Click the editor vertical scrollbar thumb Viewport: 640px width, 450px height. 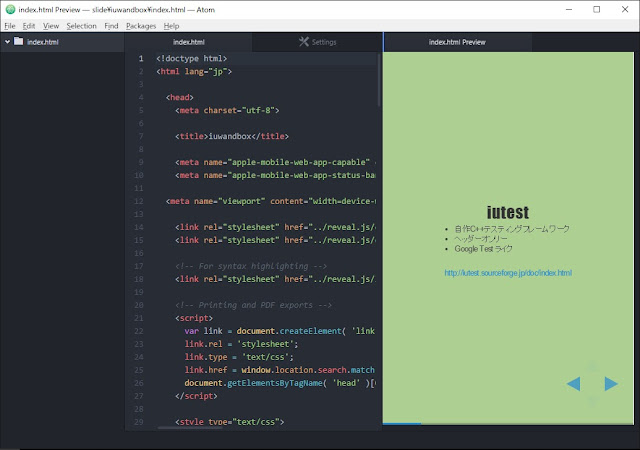379,80
